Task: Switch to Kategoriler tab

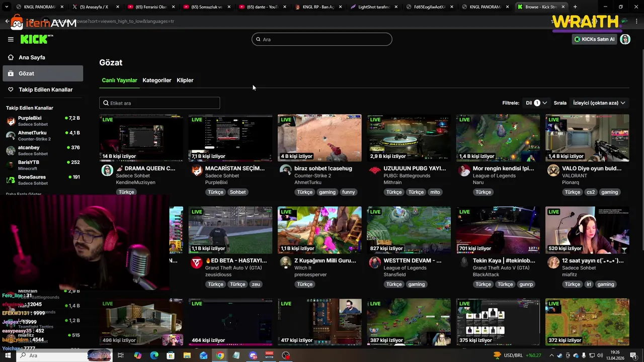Action: click(x=157, y=80)
